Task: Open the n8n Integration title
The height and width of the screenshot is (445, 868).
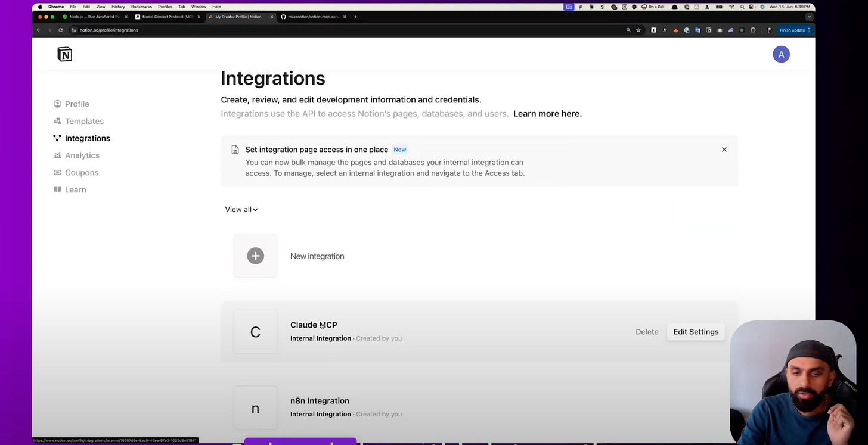Action: tap(320, 401)
